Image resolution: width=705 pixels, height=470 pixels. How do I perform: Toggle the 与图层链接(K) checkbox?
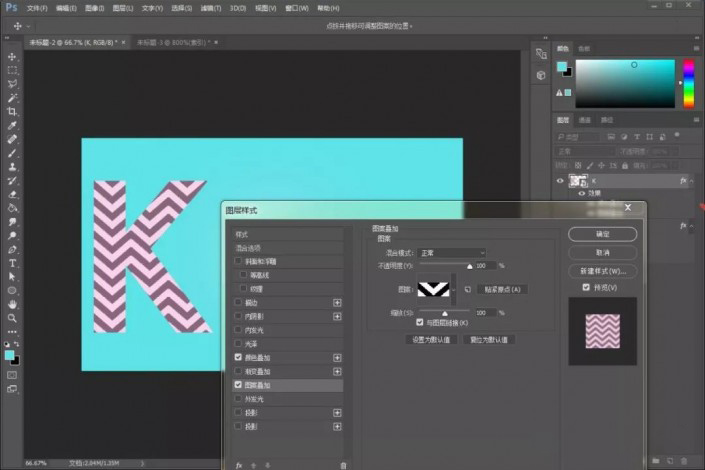[x=419, y=322]
